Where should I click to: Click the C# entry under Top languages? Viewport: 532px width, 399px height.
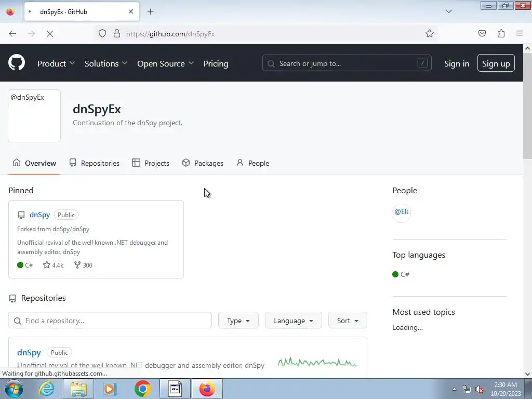[x=401, y=274]
